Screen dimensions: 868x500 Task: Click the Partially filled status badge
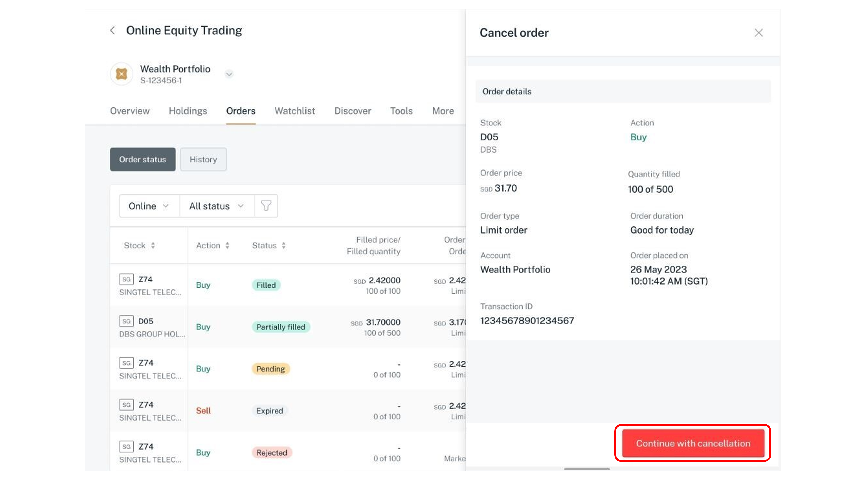click(x=281, y=327)
